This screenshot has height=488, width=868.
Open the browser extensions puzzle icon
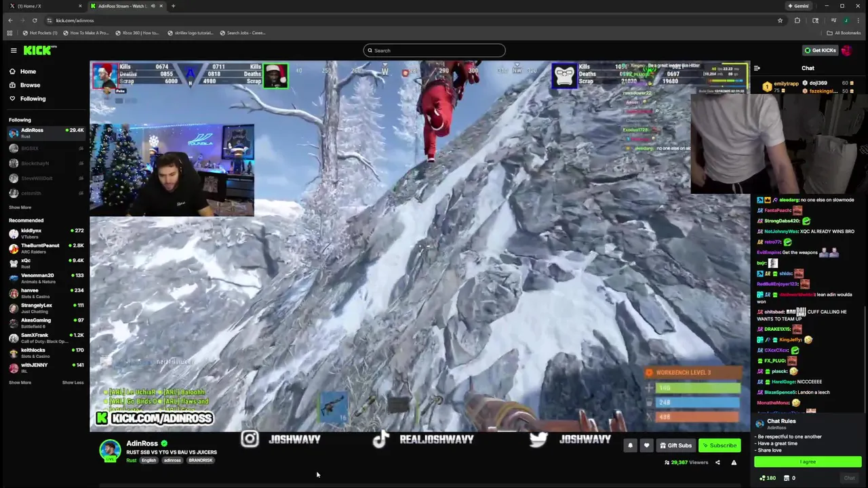coord(797,20)
